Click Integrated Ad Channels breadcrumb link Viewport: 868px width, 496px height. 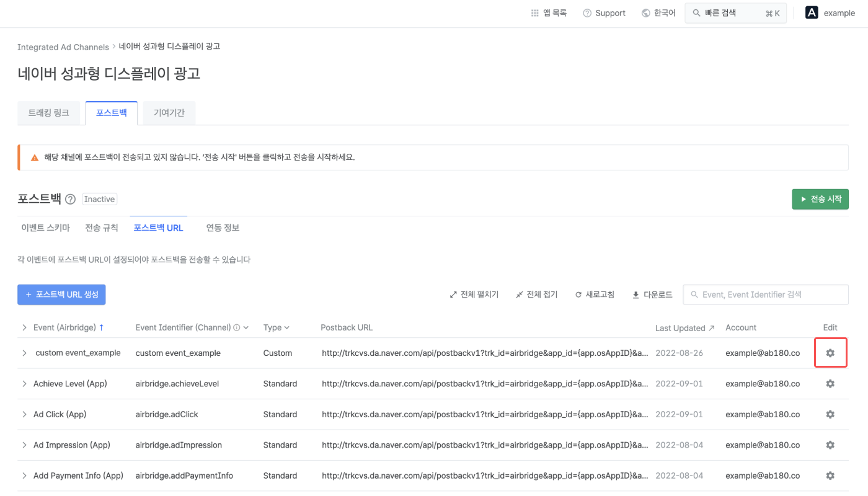click(63, 47)
